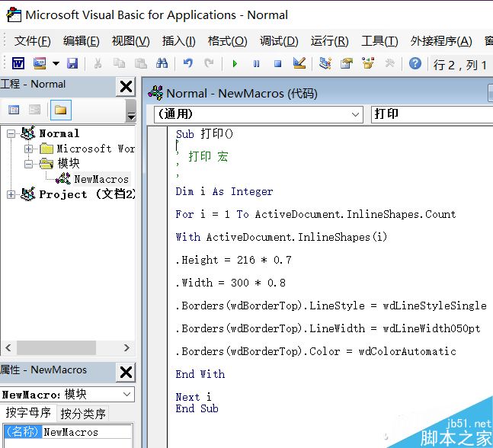Screen dimensions: 493x448
Task: Open the 工具(T) menu
Action: (x=379, y=41)
